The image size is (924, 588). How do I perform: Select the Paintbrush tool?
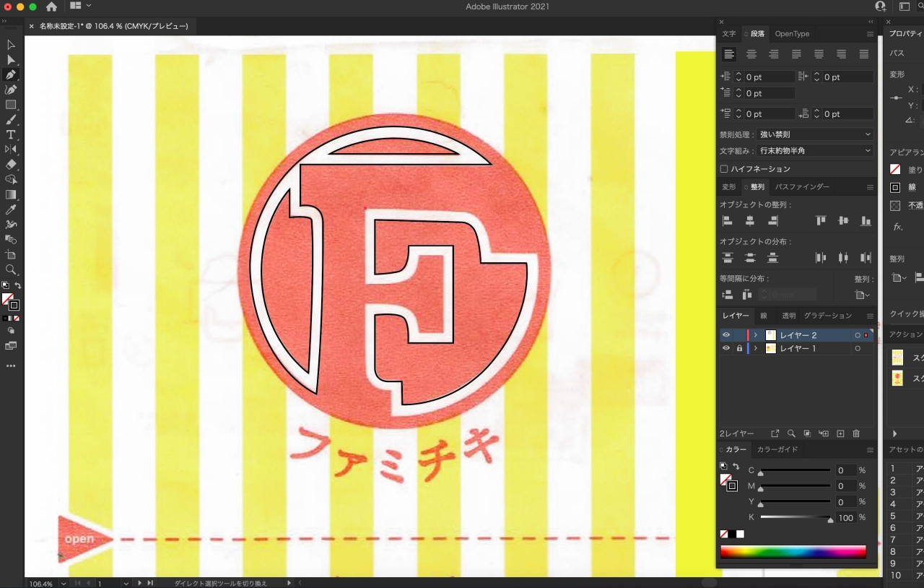tap(11, 120)
